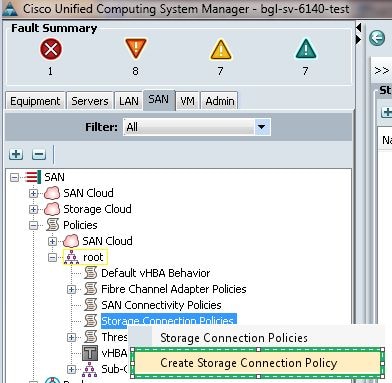Switch to the LAN tab
The width and height of the screenshot is (392, 383).
tap(129, 101)
